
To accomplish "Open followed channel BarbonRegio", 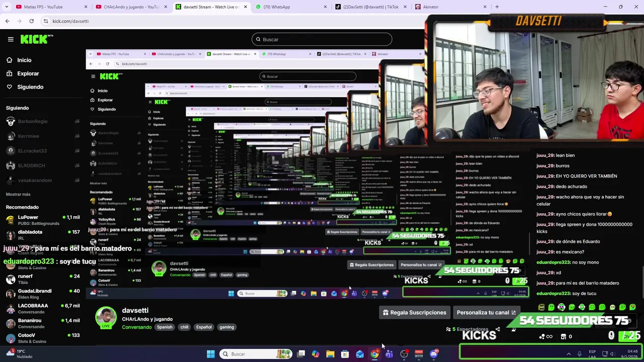I will (x=42, y=121).
